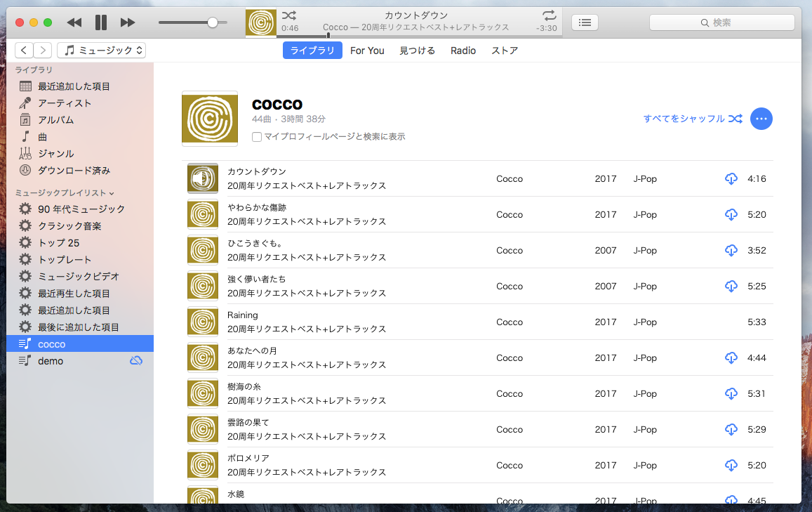This screenshot has width=812, height=512.
Task: Enable マイプロフィールページと検索に表示 checkbox
Action: click(x=257, y=137)
